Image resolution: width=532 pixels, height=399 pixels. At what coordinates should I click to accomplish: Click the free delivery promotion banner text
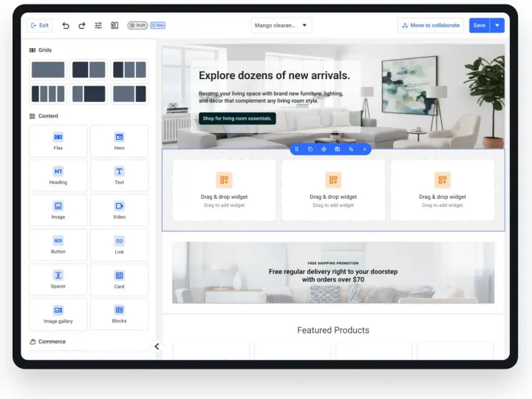333,276
